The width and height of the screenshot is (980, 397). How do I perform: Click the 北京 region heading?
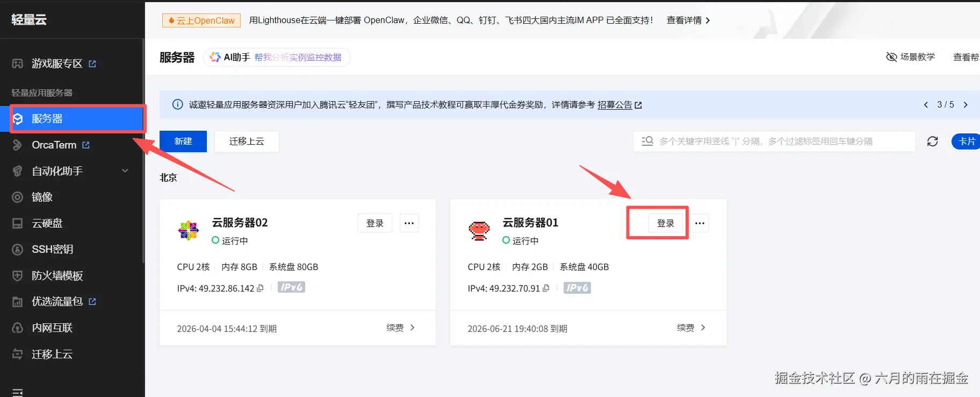coord(168,178)
